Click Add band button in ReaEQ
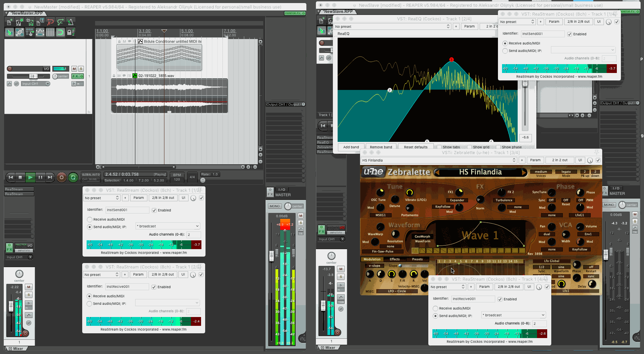This screenshot has height=354, width=644. point(351,147)
